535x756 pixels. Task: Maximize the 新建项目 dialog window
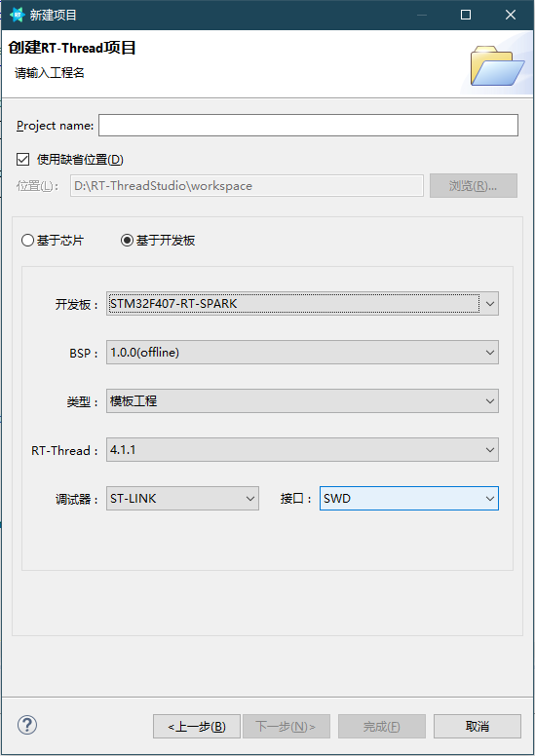(466, 15)
